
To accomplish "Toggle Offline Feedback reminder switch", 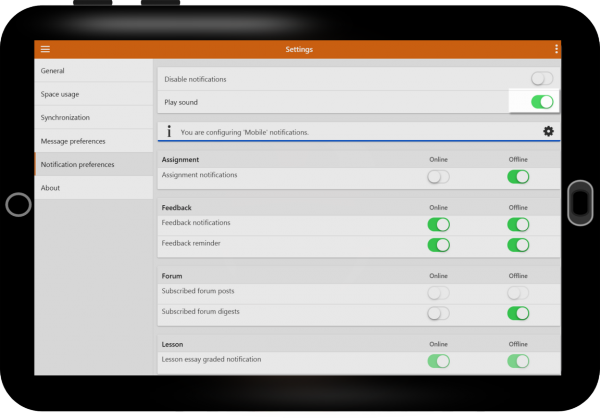I will coord(518,245).
